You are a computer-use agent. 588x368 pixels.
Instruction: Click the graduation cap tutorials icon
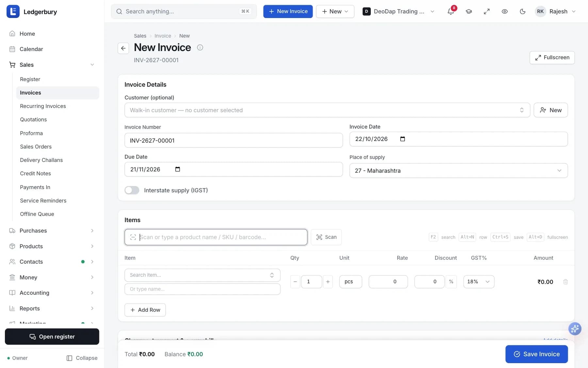[x=469, y=11]
